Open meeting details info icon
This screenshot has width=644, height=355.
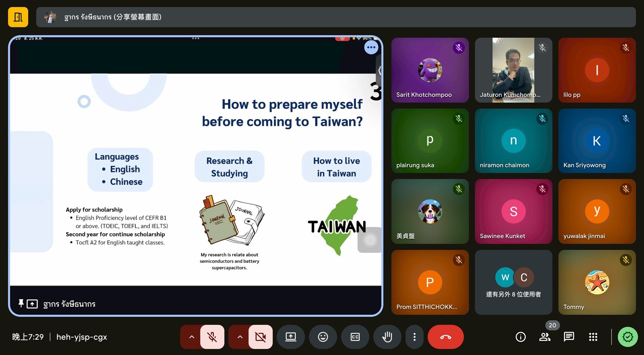click(521, 337)
